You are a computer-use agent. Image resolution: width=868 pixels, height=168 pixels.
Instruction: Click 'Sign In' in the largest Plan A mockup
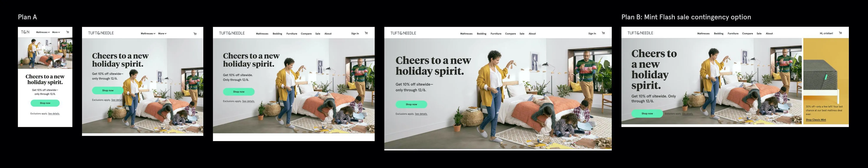tap(592, 33)
